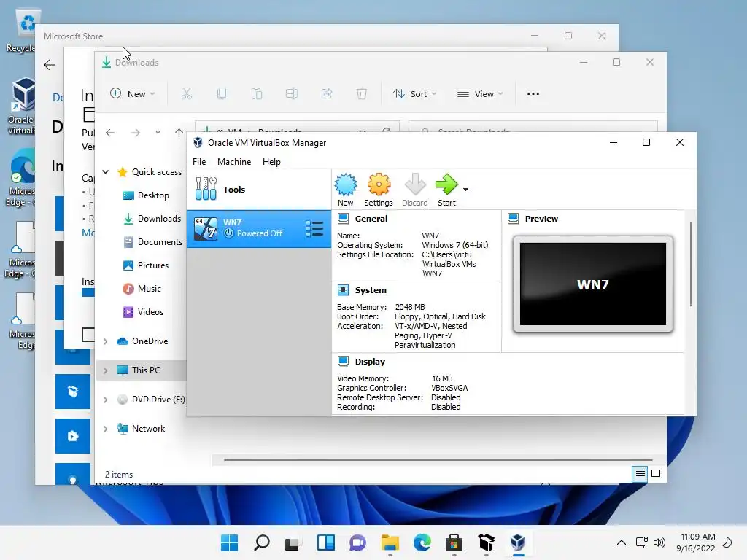Open File Explorer from taskbar
747x560 pixels.
390,542
